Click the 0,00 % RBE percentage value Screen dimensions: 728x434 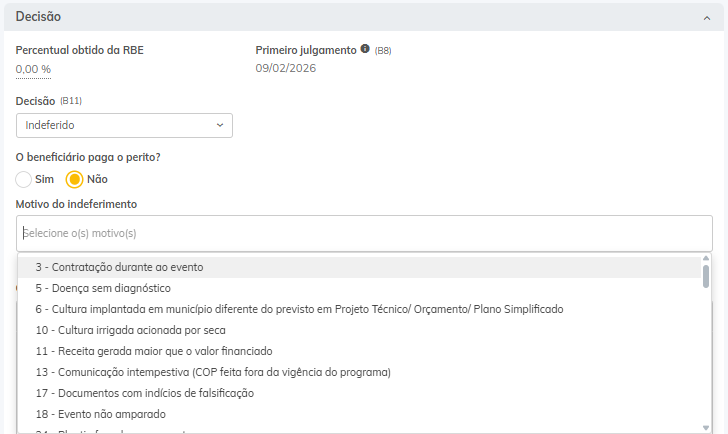tap(33, 69)
